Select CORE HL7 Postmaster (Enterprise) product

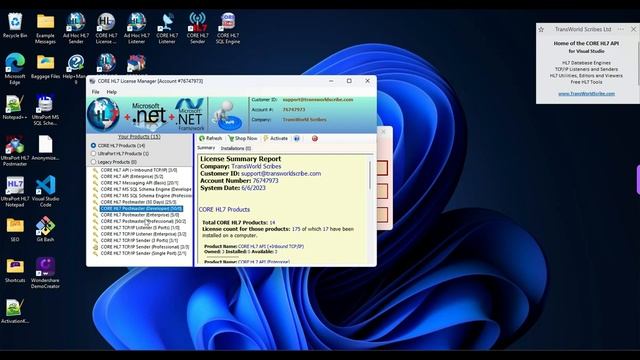tap(140, 215)
